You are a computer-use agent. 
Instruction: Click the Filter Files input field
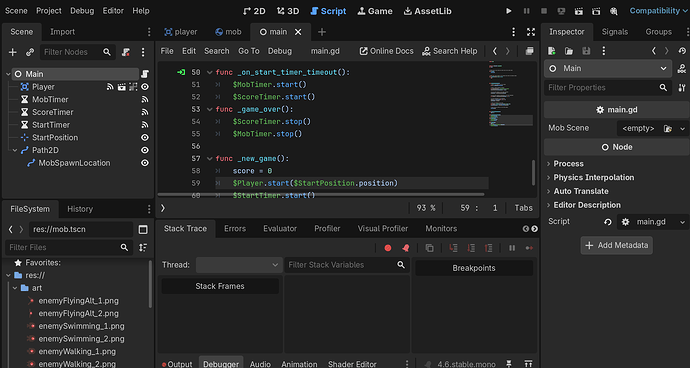69,247
